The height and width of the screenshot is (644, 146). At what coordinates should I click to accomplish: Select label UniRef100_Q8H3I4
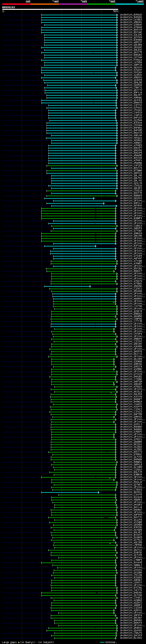131,173
